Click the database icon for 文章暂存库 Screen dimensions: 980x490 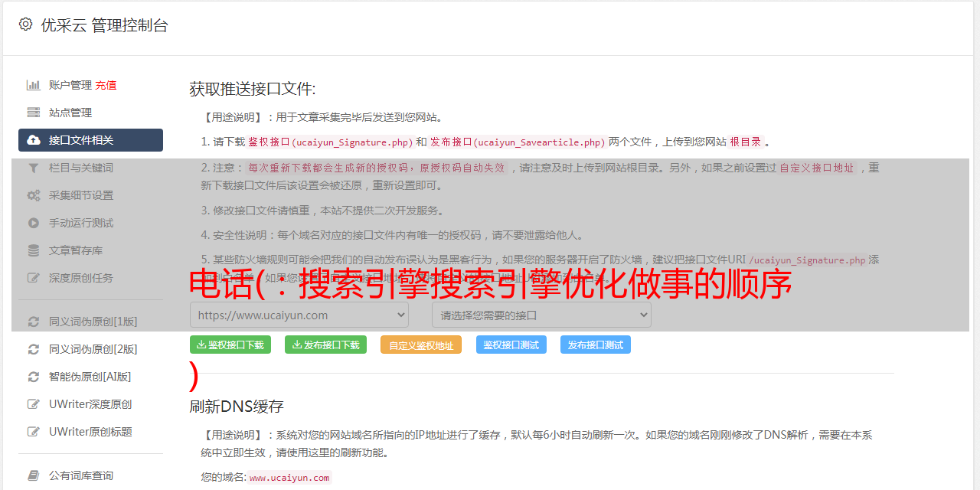(34, 250)
